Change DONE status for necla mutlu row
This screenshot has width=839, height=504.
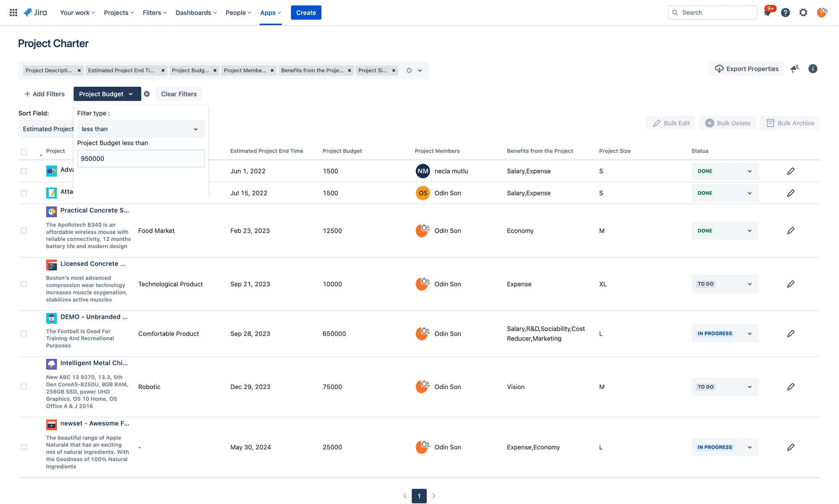[725, 171]
